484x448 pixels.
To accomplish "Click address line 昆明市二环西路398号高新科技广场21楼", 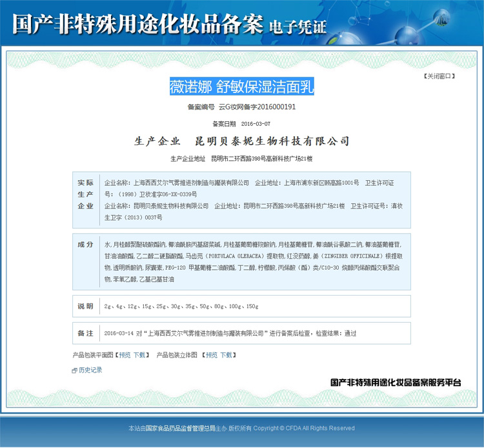I will click(x=262, y=159).
